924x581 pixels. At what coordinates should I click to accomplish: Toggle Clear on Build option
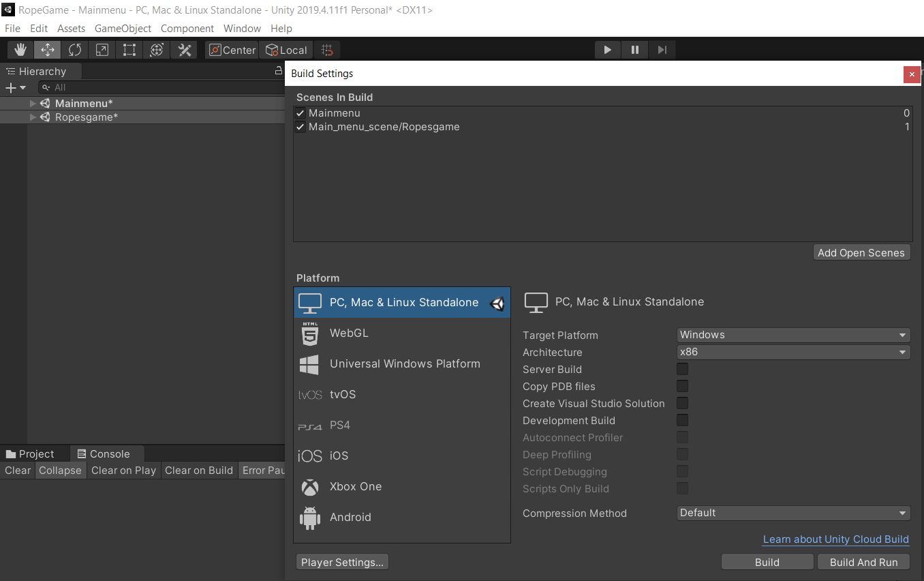click(199, 471)
